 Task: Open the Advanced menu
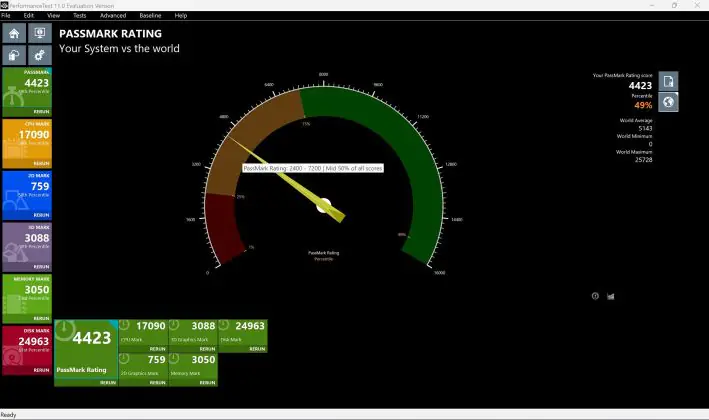(113, 15)
